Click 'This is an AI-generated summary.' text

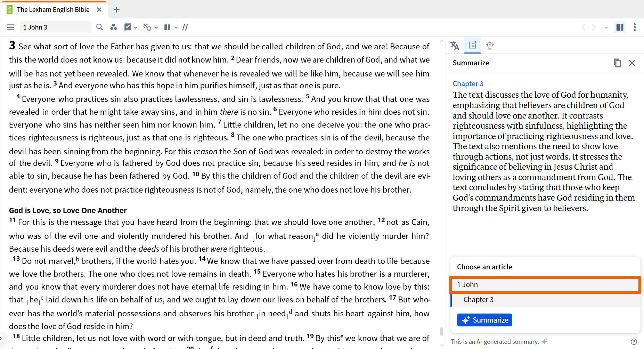(x=495, y=342)
